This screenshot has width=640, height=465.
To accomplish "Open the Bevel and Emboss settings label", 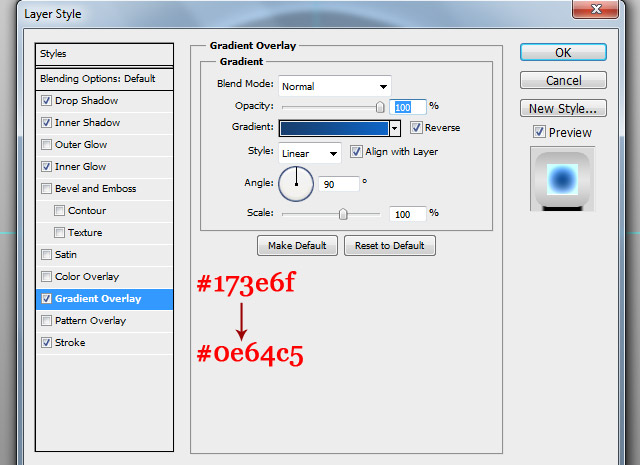I will pos(96,189).
